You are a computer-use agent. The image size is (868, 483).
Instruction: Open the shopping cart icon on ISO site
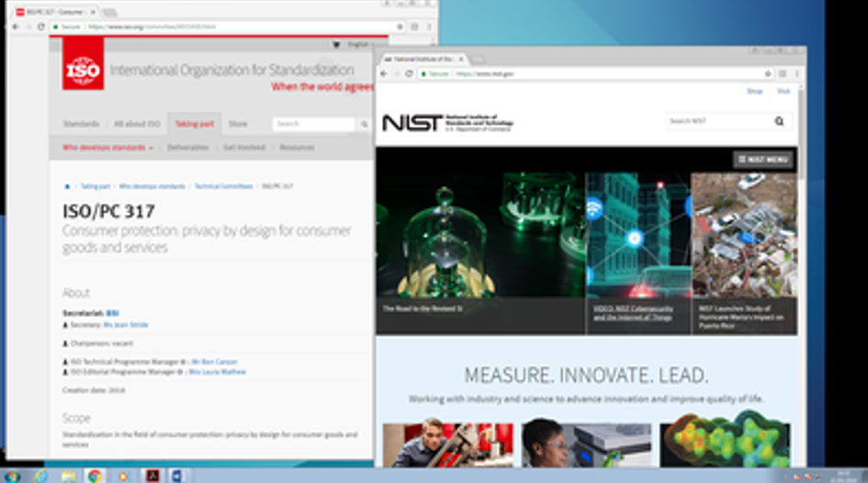[x=336, y=44]
